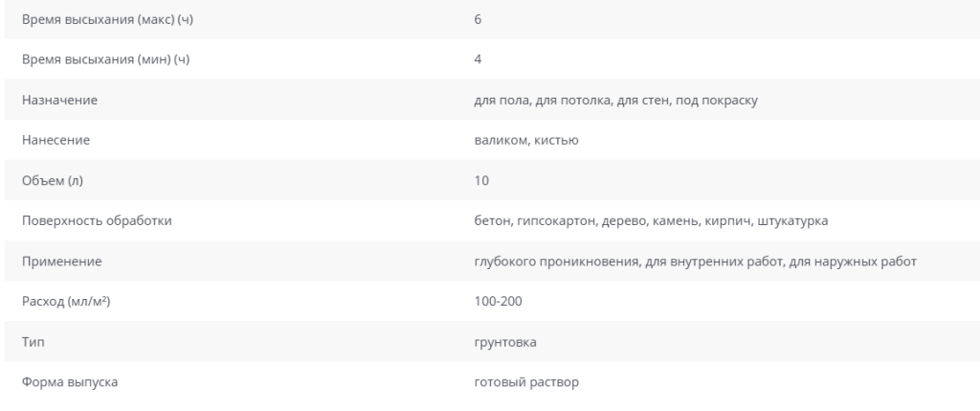Select the 'валиком, кистью' application value
This screenshot has height=411, width=980.
526,140
